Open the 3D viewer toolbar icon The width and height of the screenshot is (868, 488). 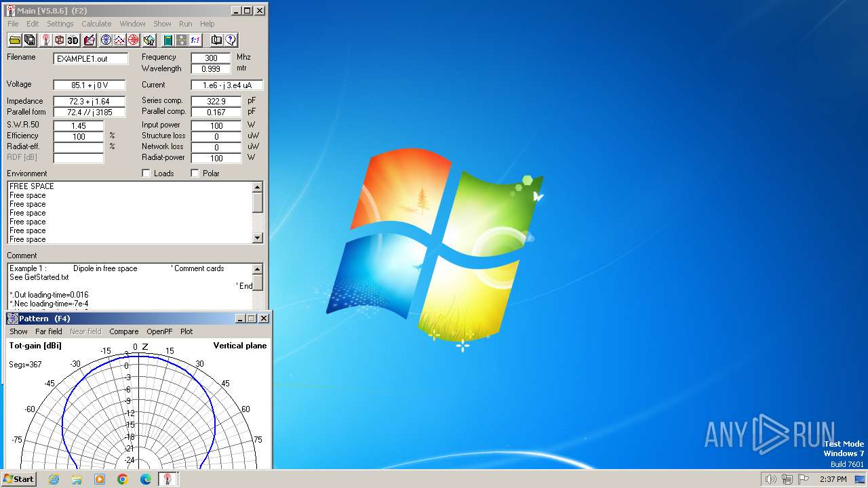(73, 40)
